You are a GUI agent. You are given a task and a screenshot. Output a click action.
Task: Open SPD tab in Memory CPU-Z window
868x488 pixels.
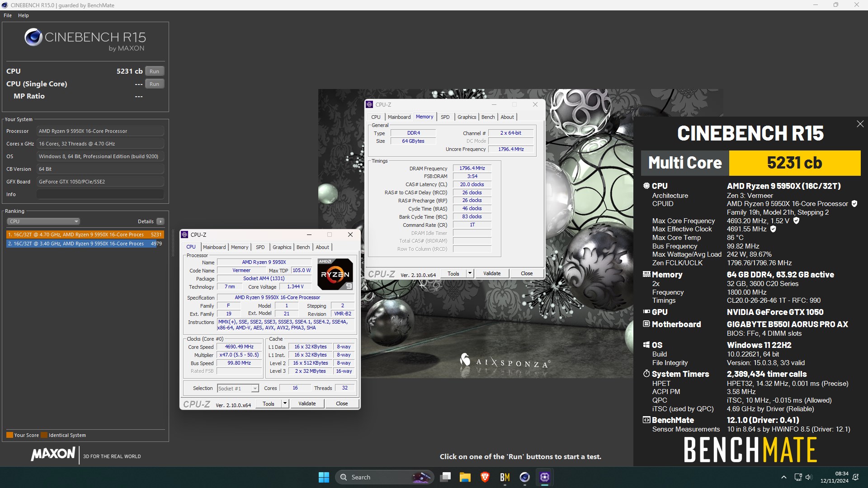pyautogui.click(x=445, y=117)
